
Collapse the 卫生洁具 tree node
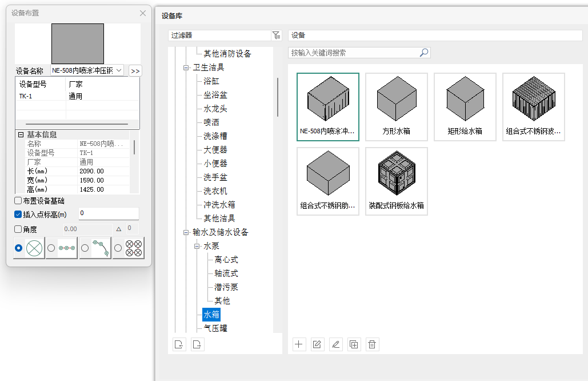coord(186,68)
